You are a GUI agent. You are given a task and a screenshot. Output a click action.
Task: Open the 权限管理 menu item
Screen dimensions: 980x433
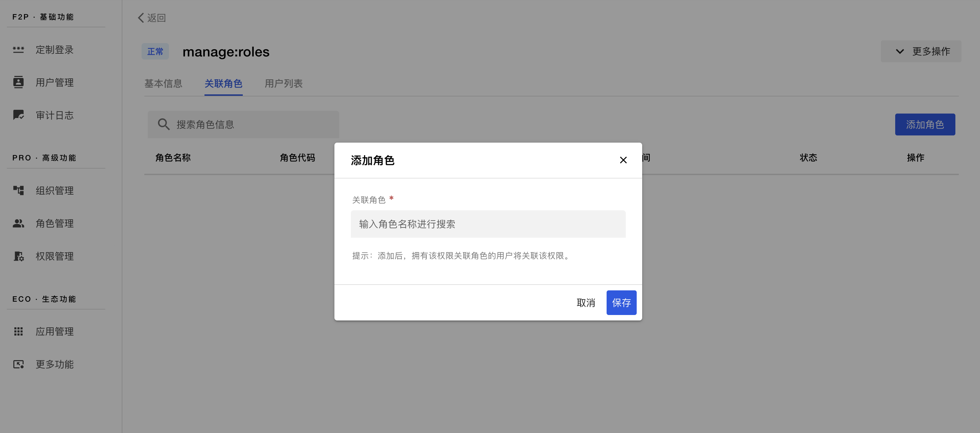pyautogui.click(x=55, y=256)
